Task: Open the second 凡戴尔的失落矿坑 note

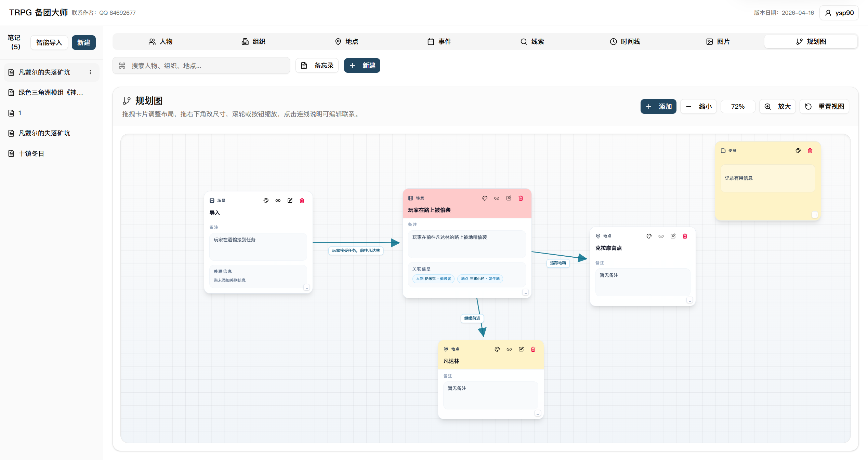Action: (x=51, y=133)
